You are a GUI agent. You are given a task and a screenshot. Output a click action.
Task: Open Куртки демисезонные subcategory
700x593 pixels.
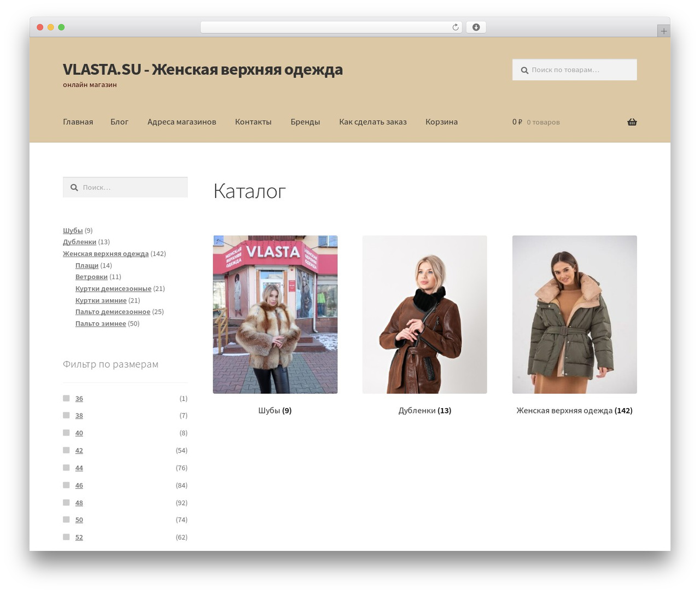point(113,289)
